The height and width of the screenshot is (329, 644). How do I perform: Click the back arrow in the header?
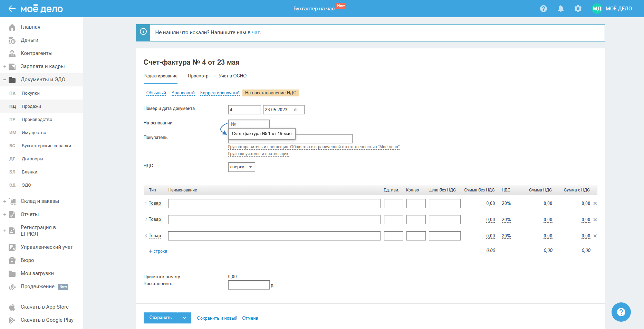tap(12, 9)
